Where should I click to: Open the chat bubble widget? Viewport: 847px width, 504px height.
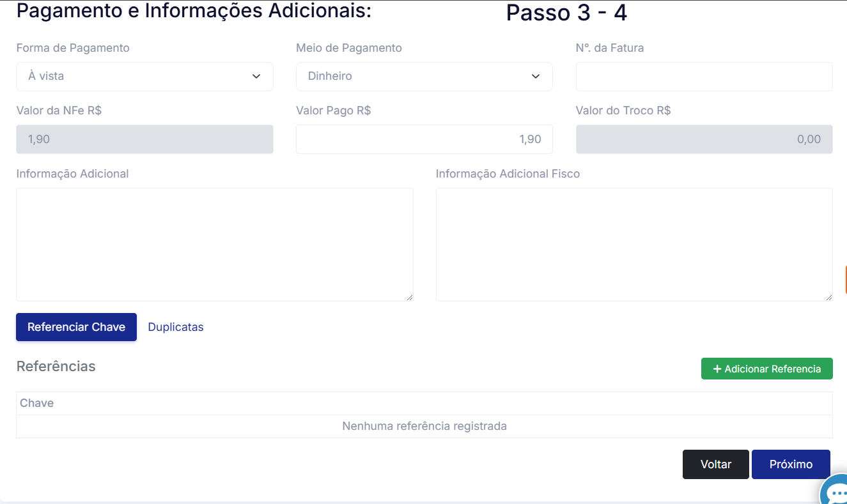point(835,491)
